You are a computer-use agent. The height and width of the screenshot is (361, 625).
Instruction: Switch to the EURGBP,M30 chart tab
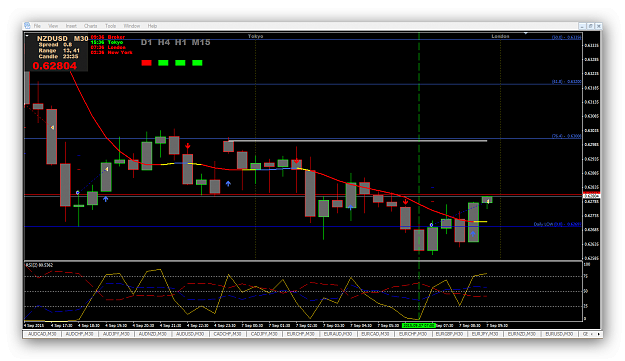(449, 334)
